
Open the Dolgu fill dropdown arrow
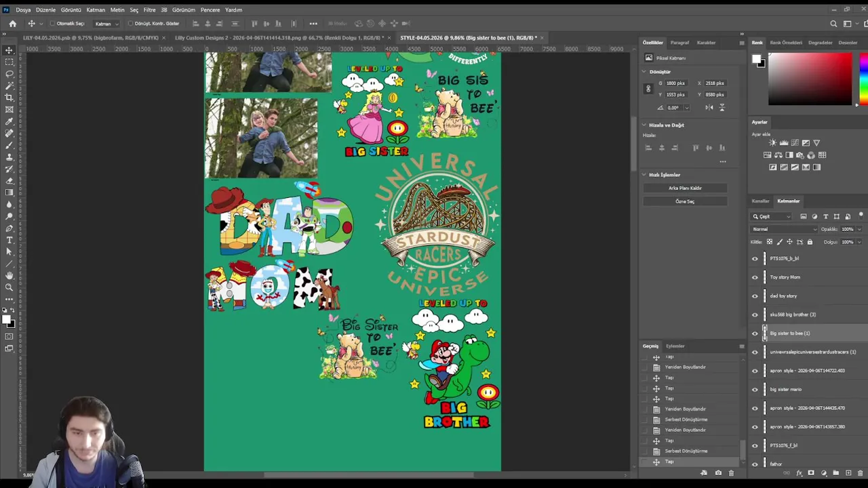click(x=859, y=242)
